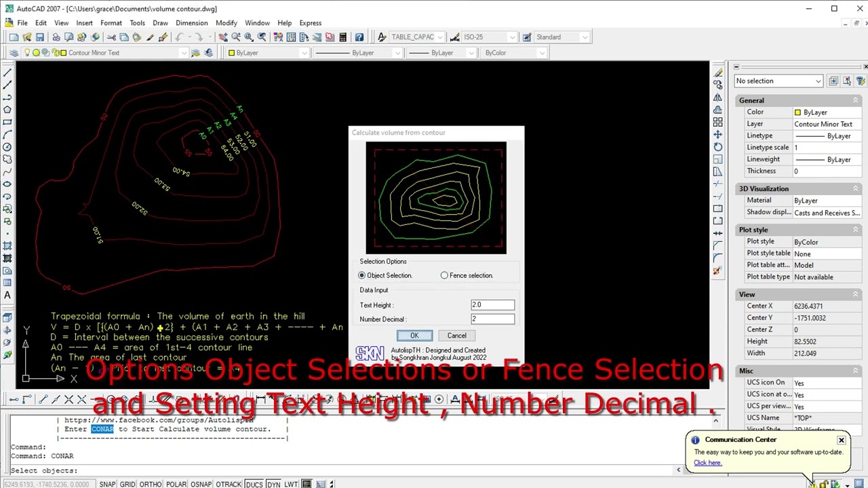Toggle POLAR tracking in status bar

(x=176, y=484)
